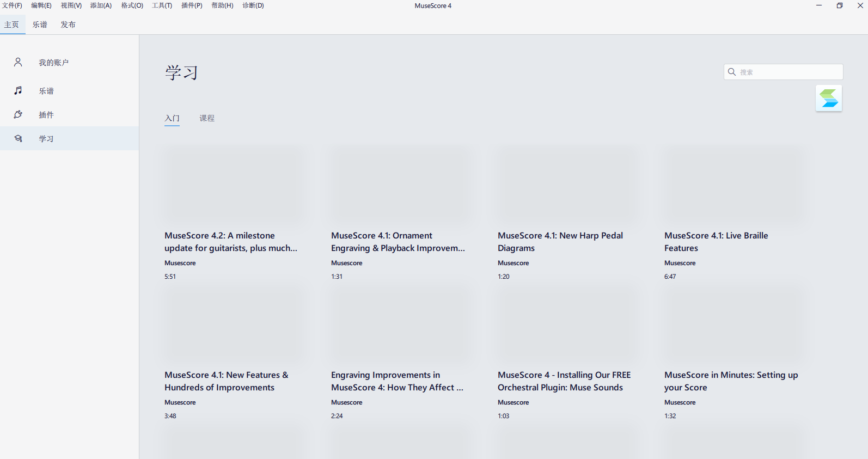The image size is (868, 459).
Task: Click the graduation cap Learn icon
Action: (x=18, y=138)
